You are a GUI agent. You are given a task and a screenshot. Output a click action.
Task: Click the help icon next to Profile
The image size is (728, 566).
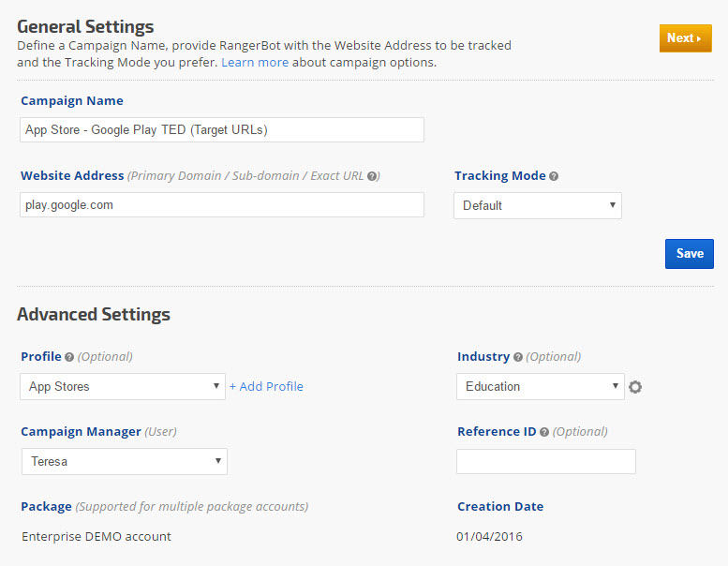click(69, 357)
